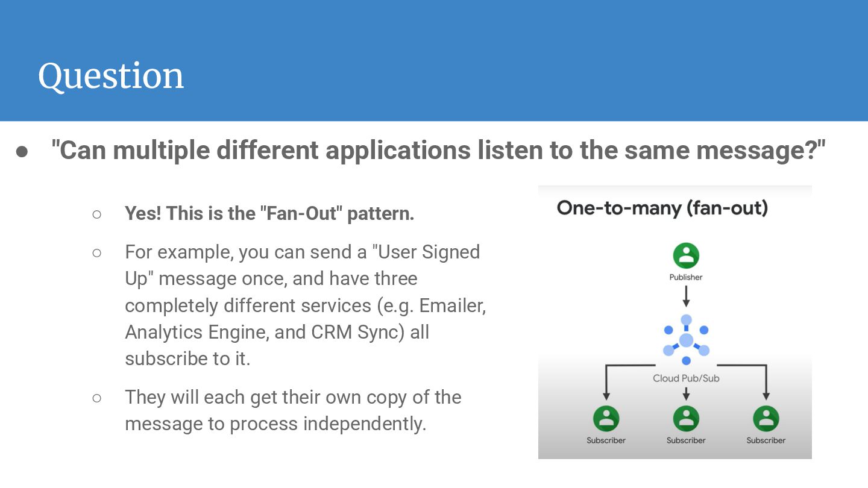
Task: Click the hollow bullet beside "Yes!"
Action: [96, 214]
